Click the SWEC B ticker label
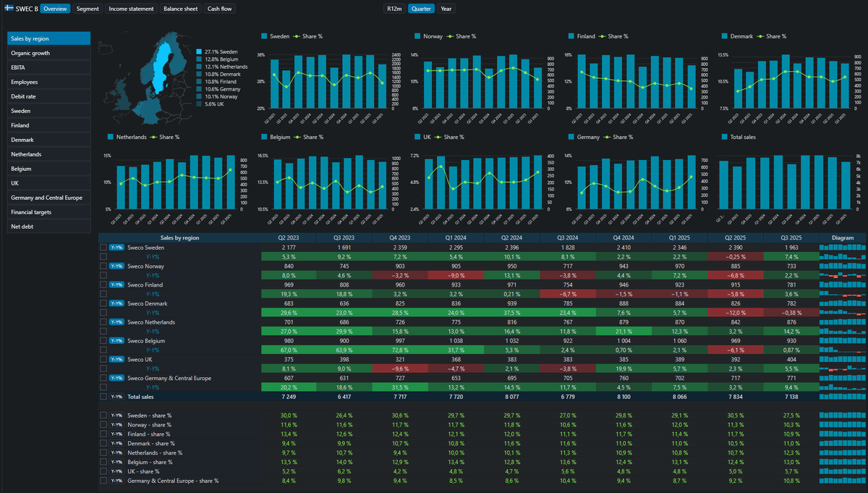Image resolution: width=868 pixels, height=493 pixels. 27,9
